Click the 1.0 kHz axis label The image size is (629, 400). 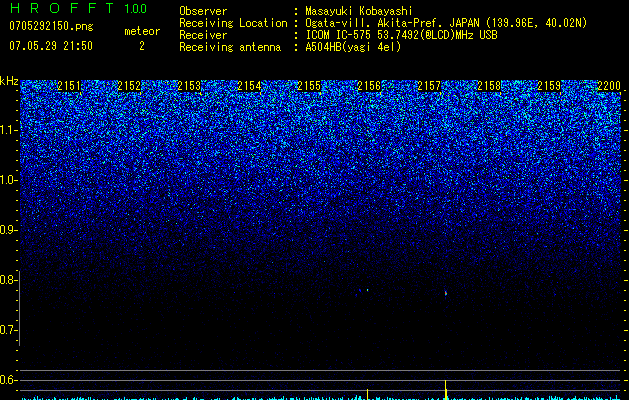[9, 180]
